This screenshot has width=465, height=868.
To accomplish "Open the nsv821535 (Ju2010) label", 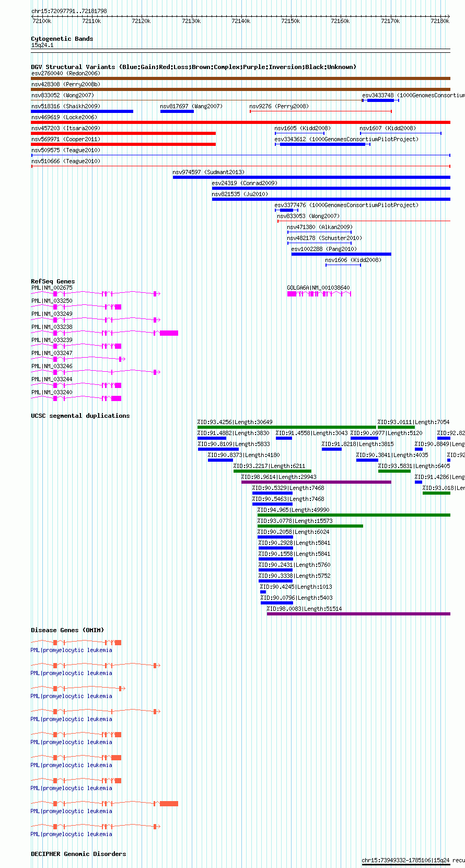I will [240, 194].
